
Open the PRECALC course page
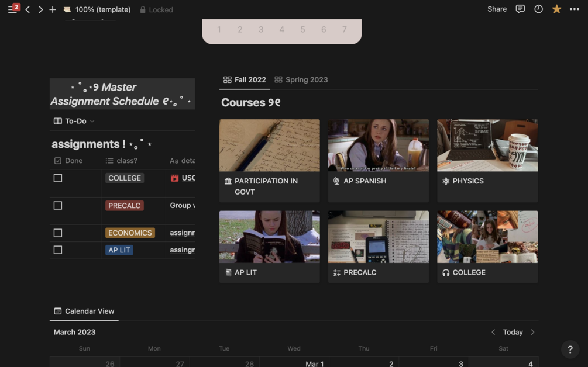pyautogui.click(x=379, y=247)
